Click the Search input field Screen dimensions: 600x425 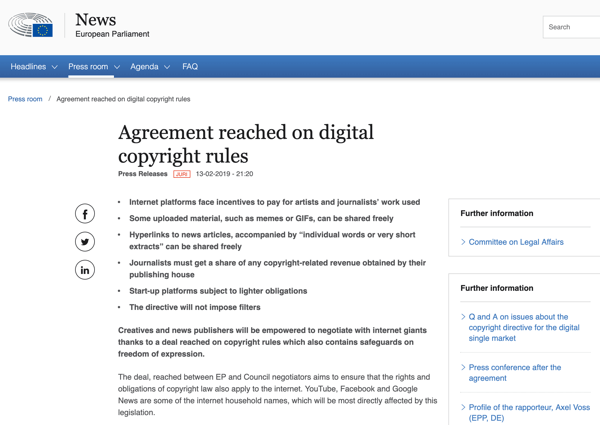[x=571, y=27]
